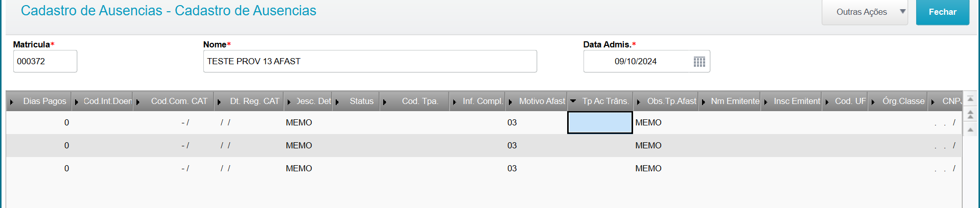Click arrow icon beside Nm Emitente header
Image resolution: width=980 pixels, height=208 pixels.
pyautogui.click(x=704, y=102)
